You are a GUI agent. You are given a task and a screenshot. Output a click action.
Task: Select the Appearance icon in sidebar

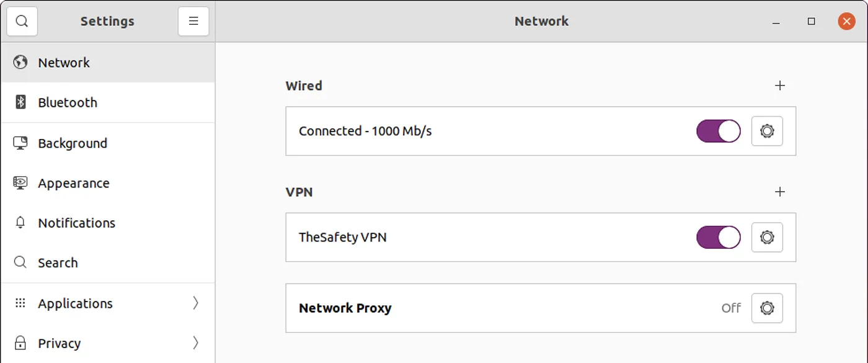click(20, 183)
